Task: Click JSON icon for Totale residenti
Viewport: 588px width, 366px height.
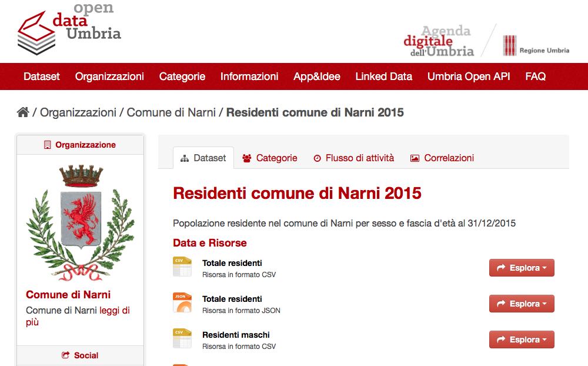Action: 182,303
